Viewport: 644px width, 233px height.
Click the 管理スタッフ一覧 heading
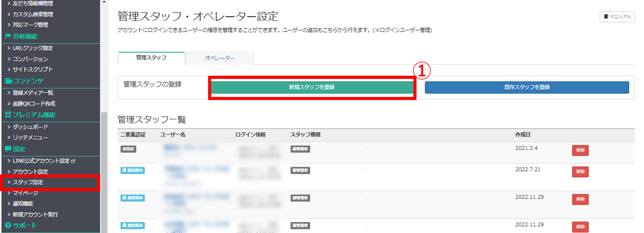coord(152,120)
